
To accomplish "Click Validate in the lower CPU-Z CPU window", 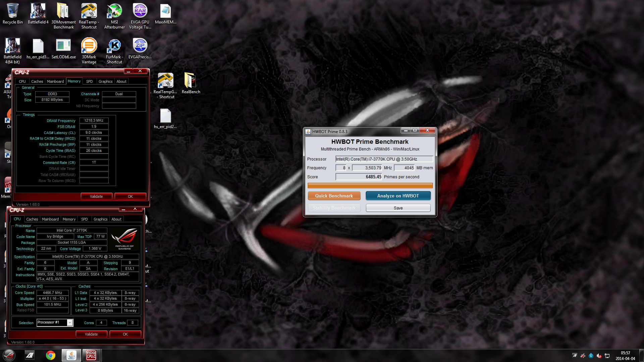I will tap(91, 334).
